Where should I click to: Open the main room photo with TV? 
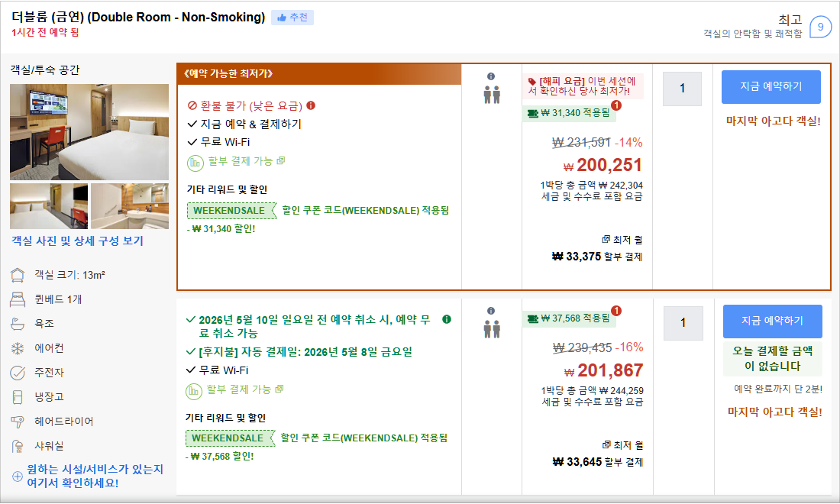click(x=89, y=132)
